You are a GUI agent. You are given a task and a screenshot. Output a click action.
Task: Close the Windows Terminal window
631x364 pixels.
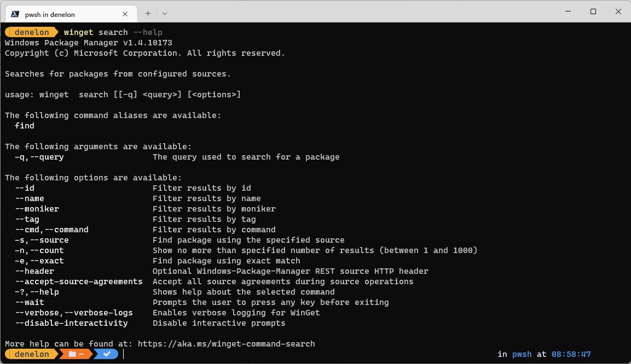618,11
